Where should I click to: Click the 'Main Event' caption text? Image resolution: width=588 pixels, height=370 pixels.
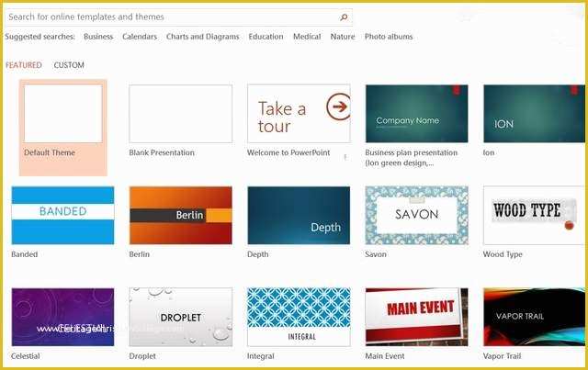click(385, 356)
